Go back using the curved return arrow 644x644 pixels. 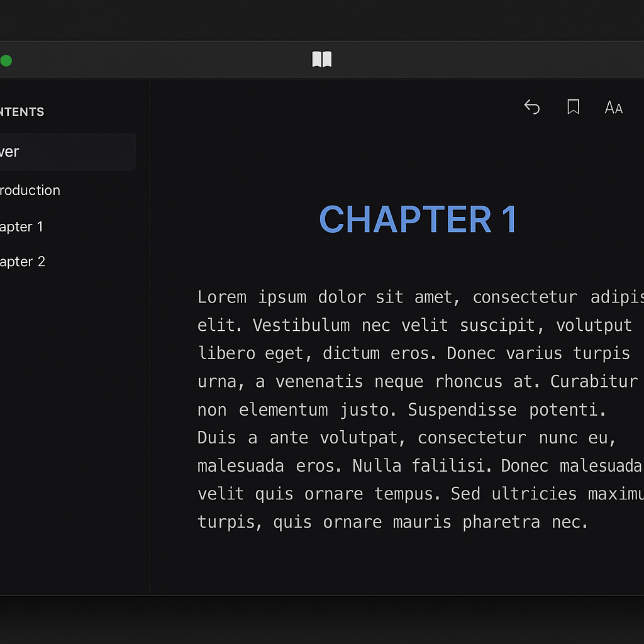coord(532,108)
